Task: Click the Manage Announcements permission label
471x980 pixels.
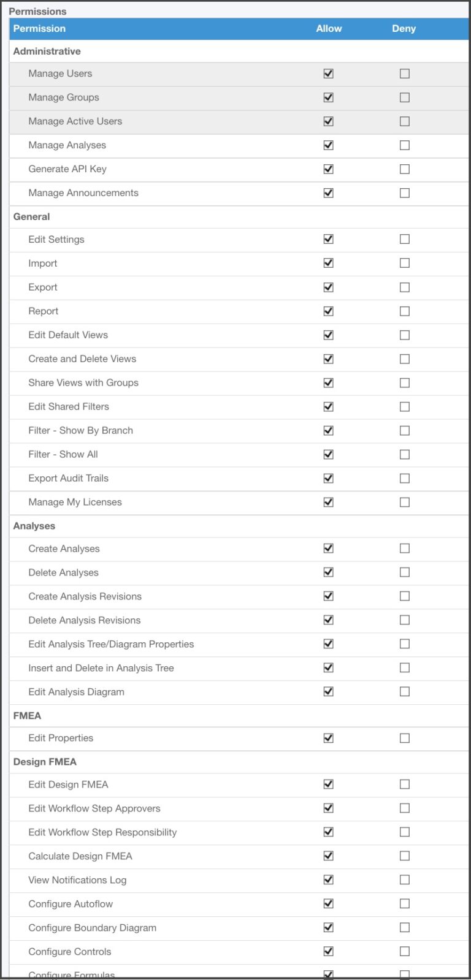Action: click(83, 192)
